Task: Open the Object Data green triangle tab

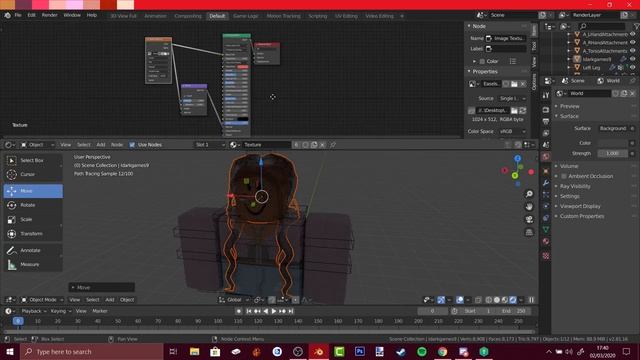Action: point(546,230)
